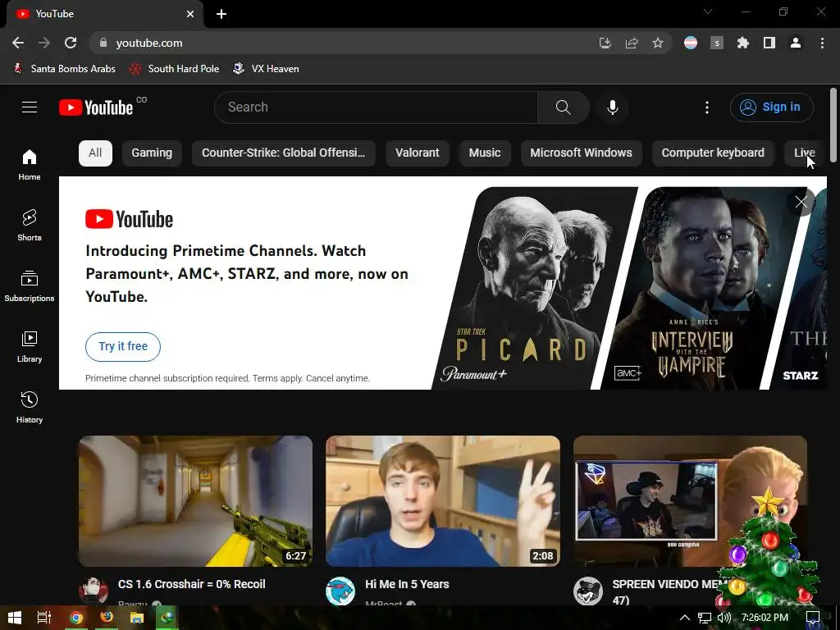
Task: Click the Hi Me In 5 Years title
Action: pos(407,584)
